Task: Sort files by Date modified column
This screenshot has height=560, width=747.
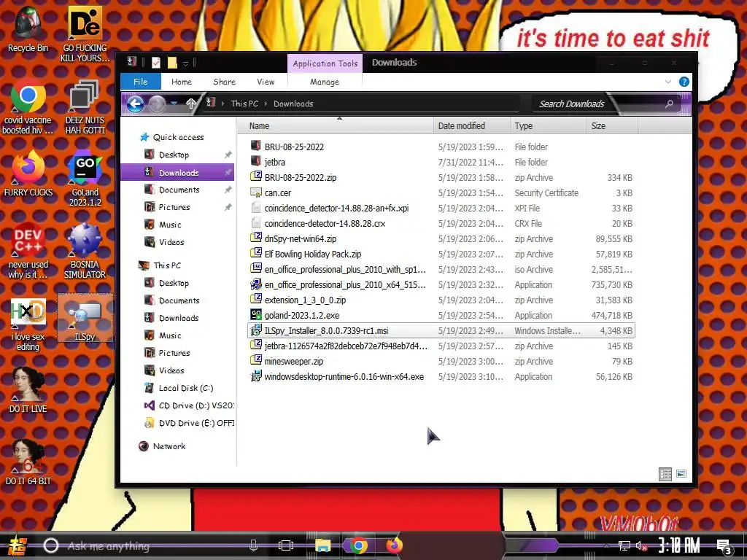Action: tap(472, 125)
